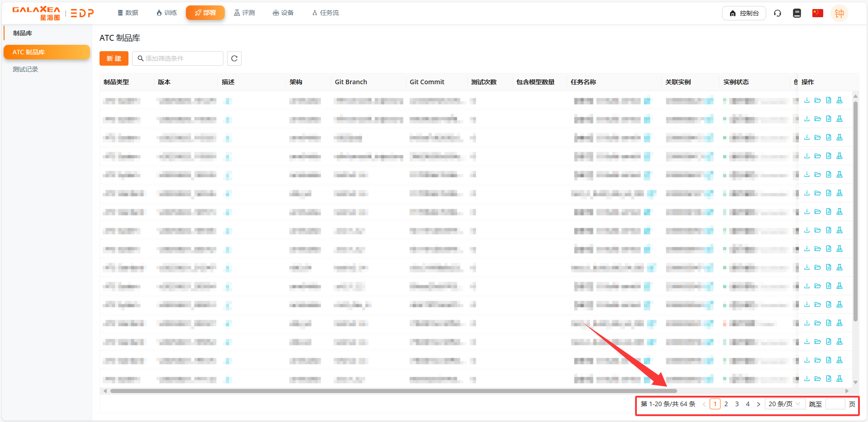Click the 添加筛选条件 filter search box
Viewport: 868px width, 422px height.
click(178, 58)
